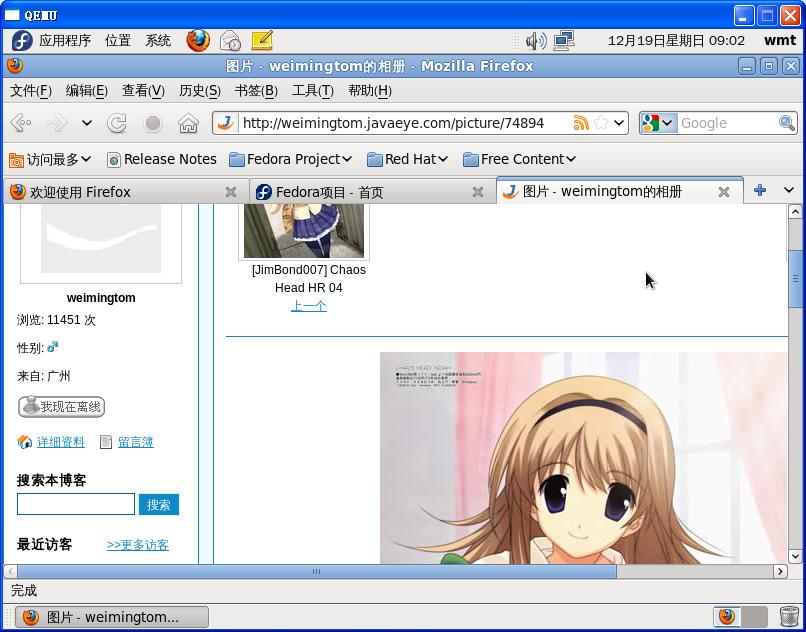Click the vertical scrollbar down arrow
The image size is (806, 632).
click(x=795, y=556)
